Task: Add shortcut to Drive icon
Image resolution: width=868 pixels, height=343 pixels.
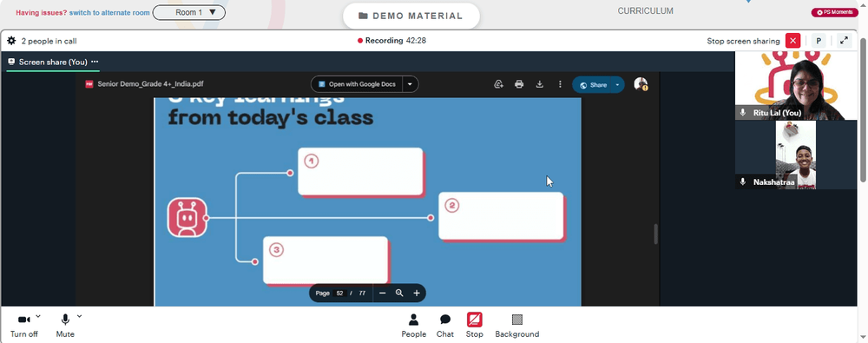Action: 498,84
